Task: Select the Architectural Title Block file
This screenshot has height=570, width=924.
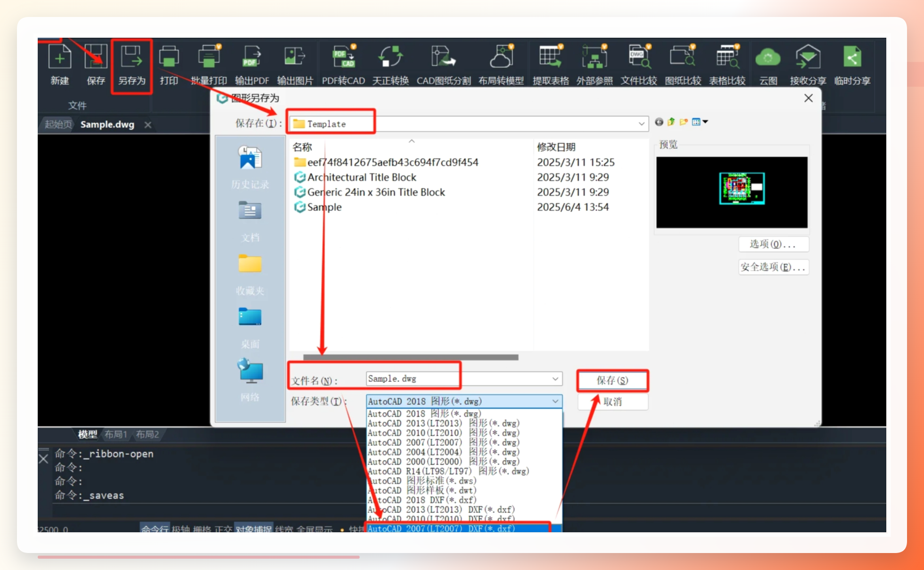Action: point(355,177)
